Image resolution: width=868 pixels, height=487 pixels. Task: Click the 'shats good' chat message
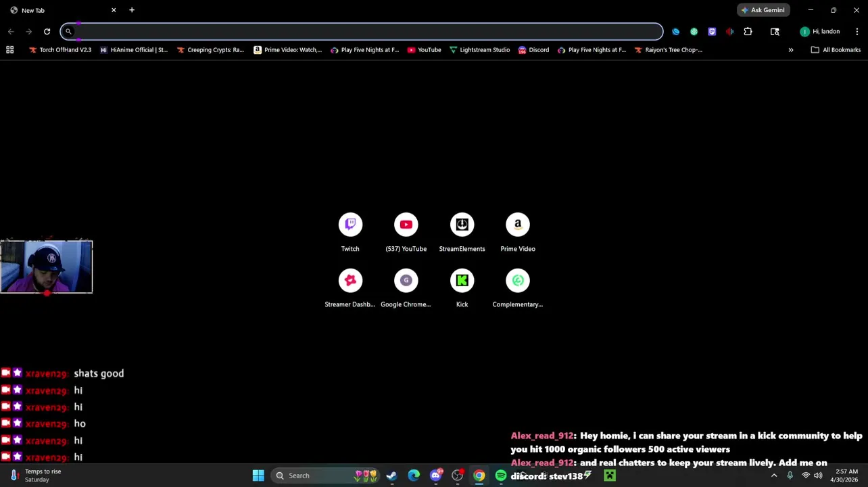99,373
